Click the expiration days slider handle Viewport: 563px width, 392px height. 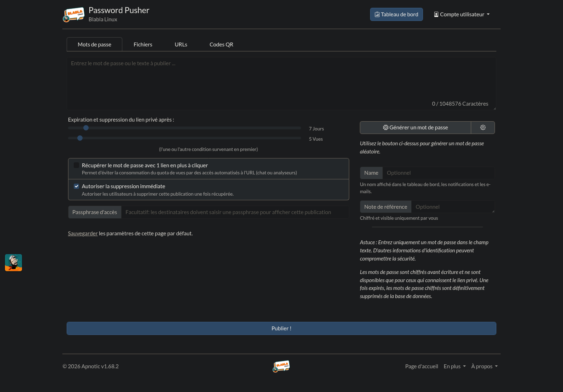tap(86, 128)
